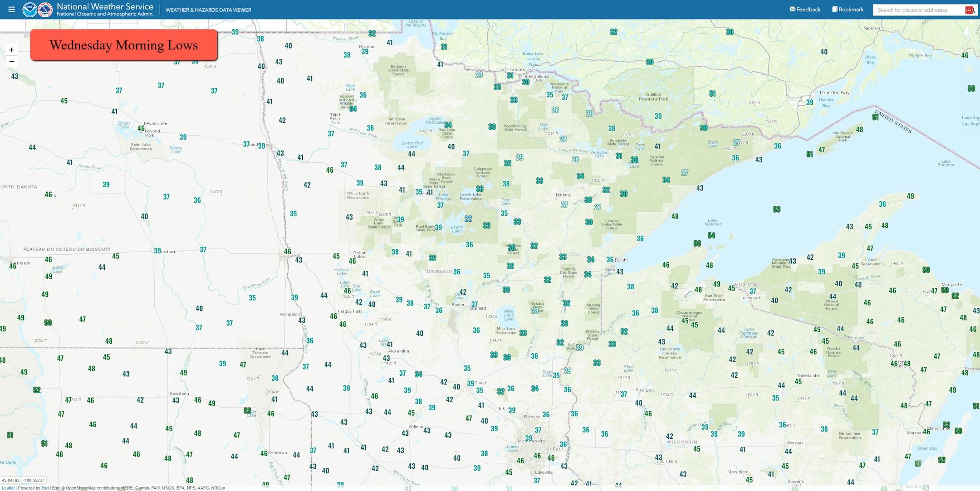Click the National Weather Service header text

coord(105,7)
